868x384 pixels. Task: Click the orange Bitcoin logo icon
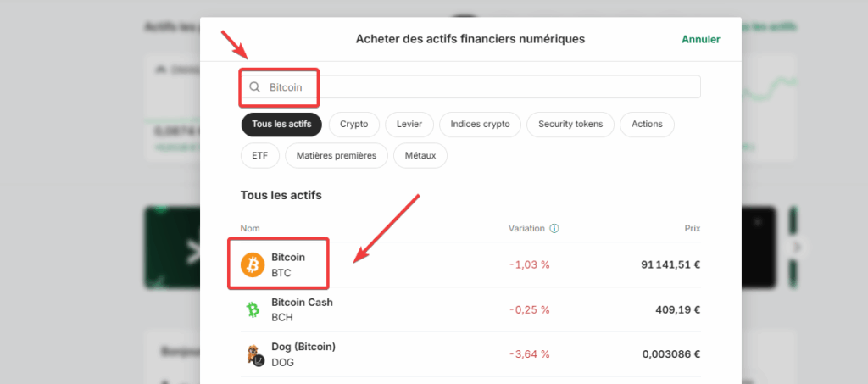click(x=253, y=264)
